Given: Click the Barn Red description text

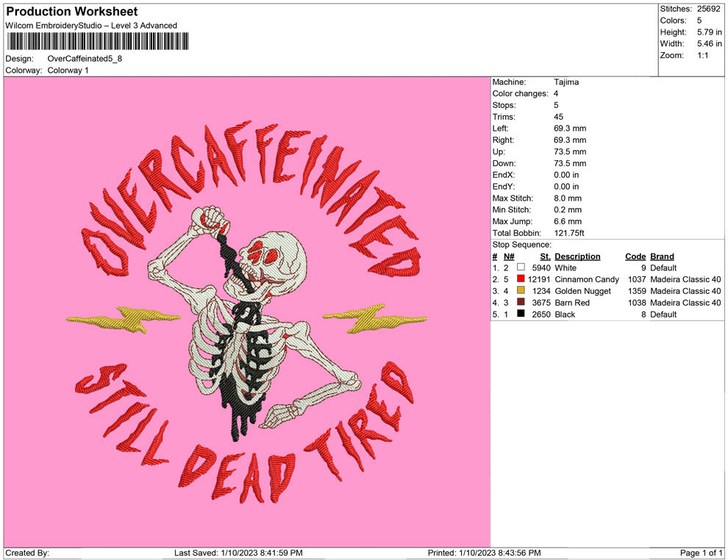Looking at the screenshot, I should pos(572,303).
